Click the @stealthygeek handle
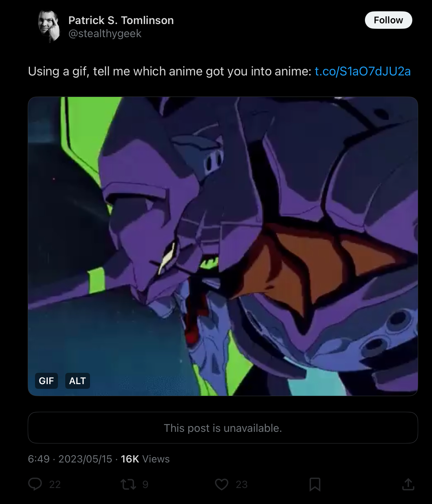This screenshot has height=504, width=432. pyautogui.click(x=105, y=34)
